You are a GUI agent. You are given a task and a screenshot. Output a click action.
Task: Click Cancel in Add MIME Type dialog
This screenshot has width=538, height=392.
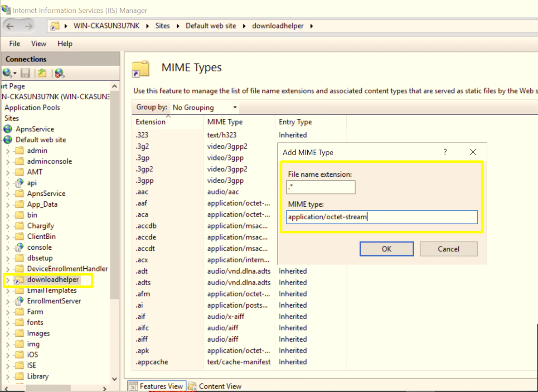[448, 249]
